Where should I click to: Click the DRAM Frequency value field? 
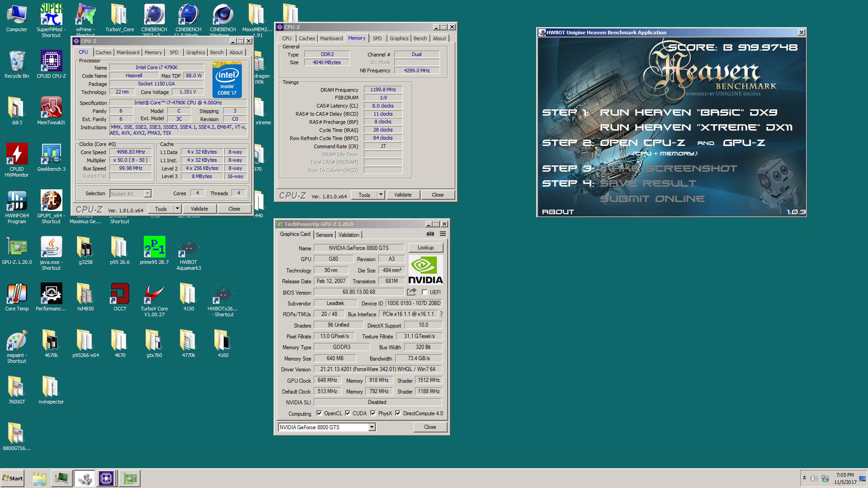[x=383, y=89]
